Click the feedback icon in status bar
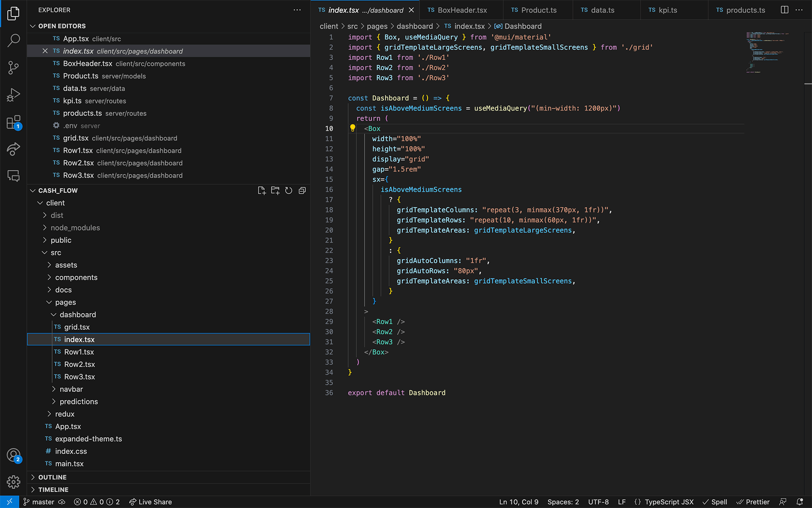The image size is (812, 508). (783, 502)
